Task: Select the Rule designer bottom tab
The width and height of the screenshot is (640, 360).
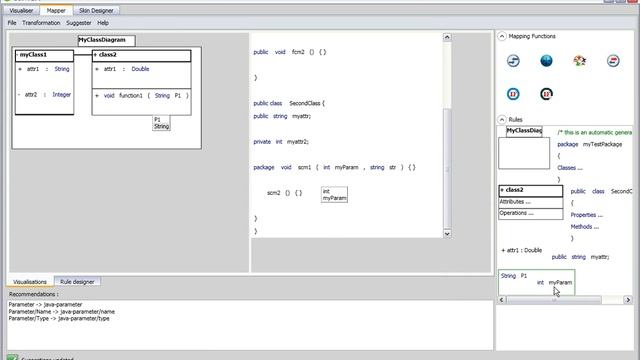Action: [77, 282]
